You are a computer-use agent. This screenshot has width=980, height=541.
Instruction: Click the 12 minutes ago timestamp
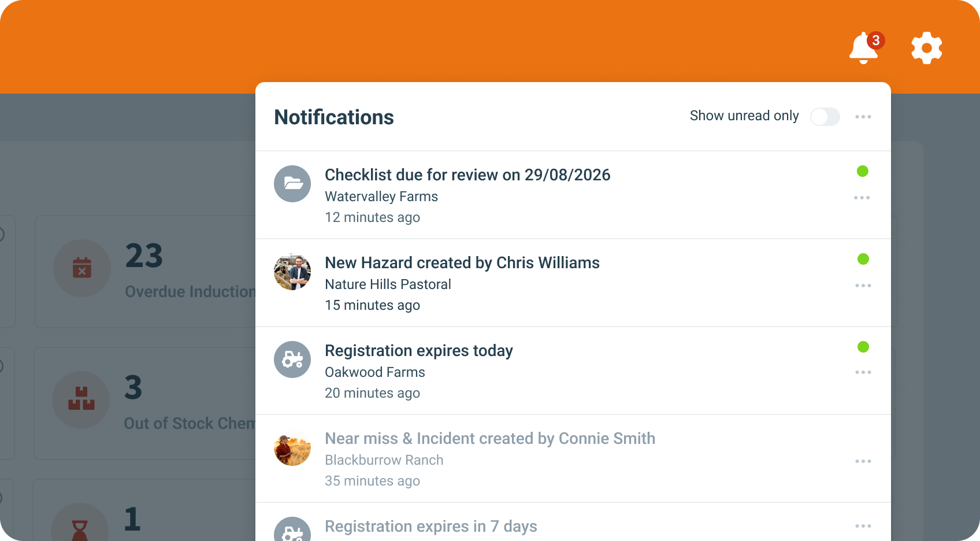372,217
